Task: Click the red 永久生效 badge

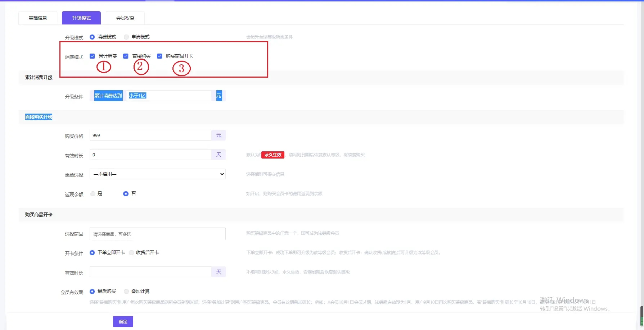Action: 273,155
